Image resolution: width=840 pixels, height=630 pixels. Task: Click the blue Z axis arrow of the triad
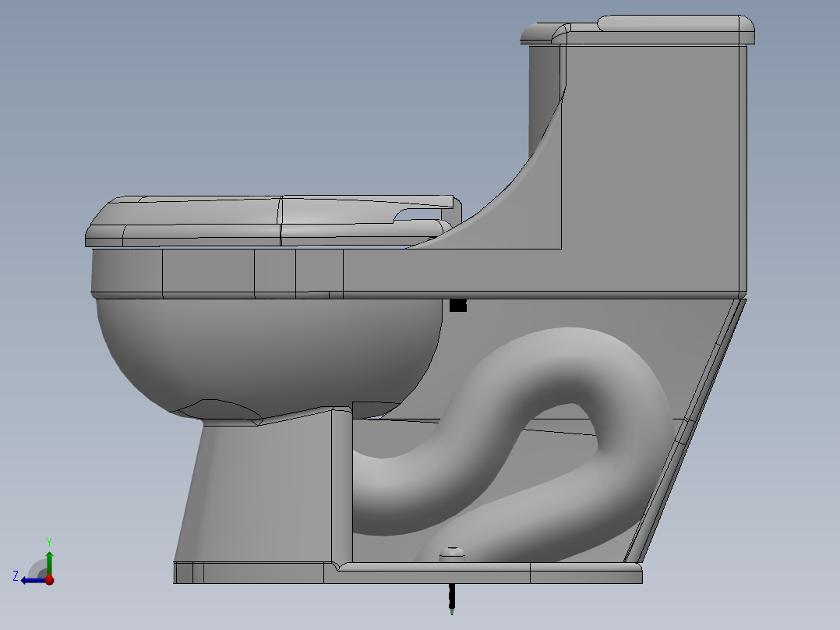34,580
